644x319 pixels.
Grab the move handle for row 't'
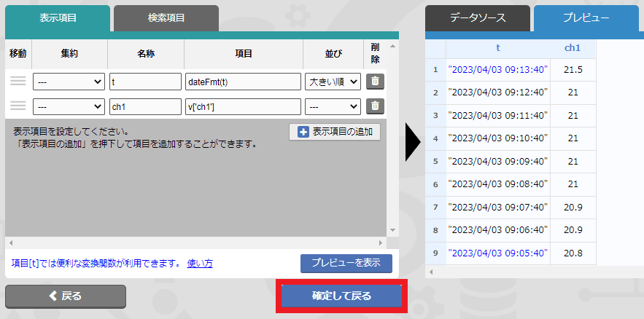(18, 82)
